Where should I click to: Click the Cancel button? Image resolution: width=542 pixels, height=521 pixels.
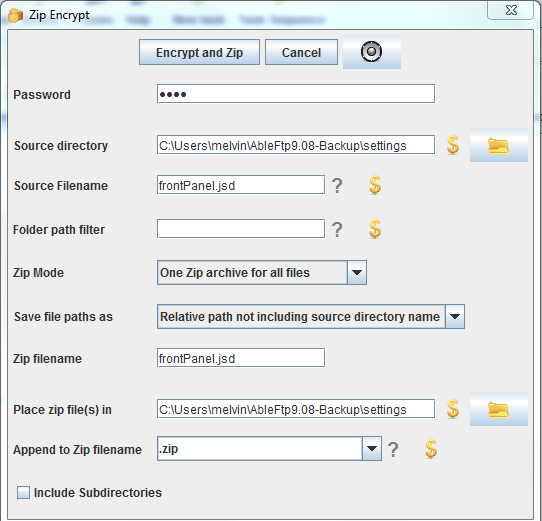click(301, 52)
